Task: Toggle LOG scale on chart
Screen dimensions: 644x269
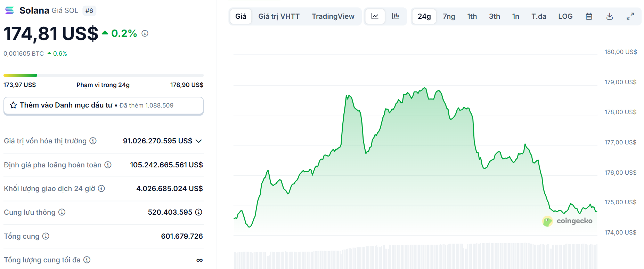Action: (x=565, y=16)
